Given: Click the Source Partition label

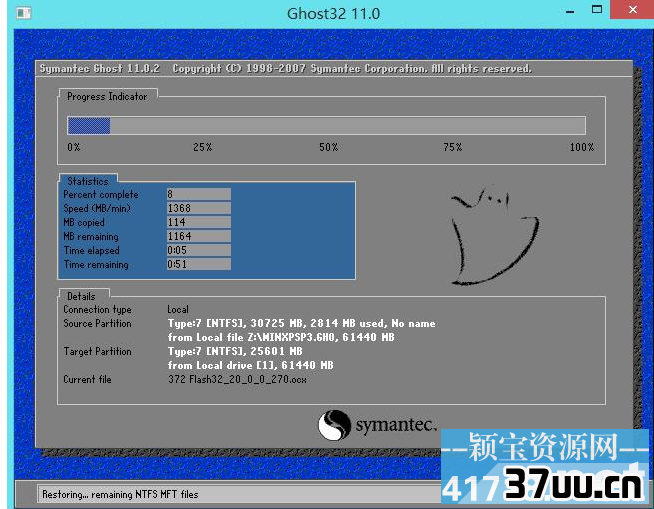Looking at the screenshot, I should point(97,323).
